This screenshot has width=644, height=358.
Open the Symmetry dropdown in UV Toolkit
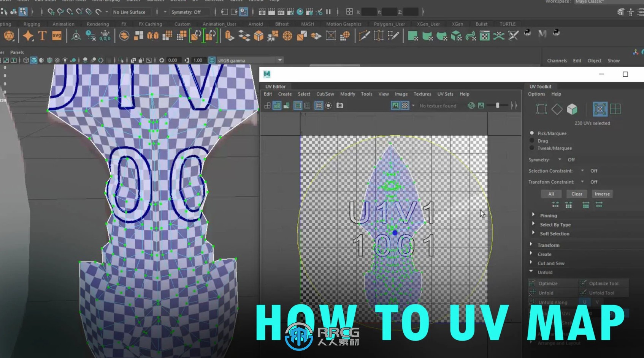pos(560,159)
